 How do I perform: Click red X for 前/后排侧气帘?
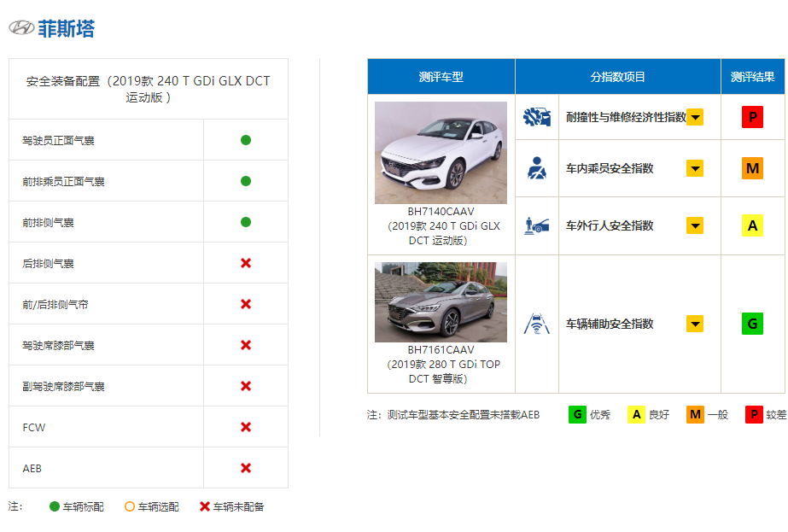pos(246,304)
